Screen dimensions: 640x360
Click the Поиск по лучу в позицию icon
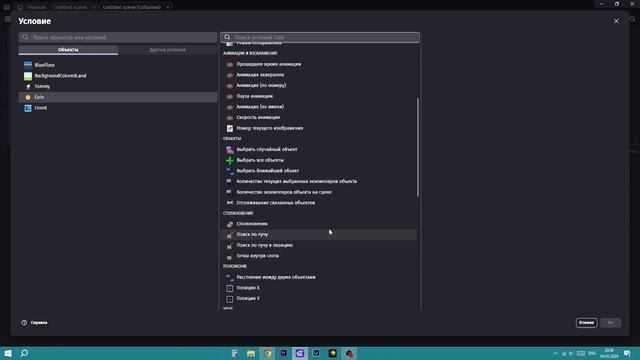(230, 245)
